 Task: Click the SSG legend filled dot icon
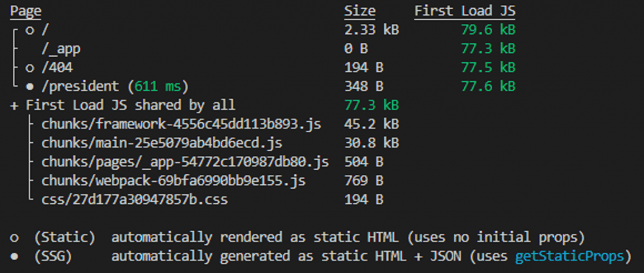pyautogui.click(x=14, y=257)
